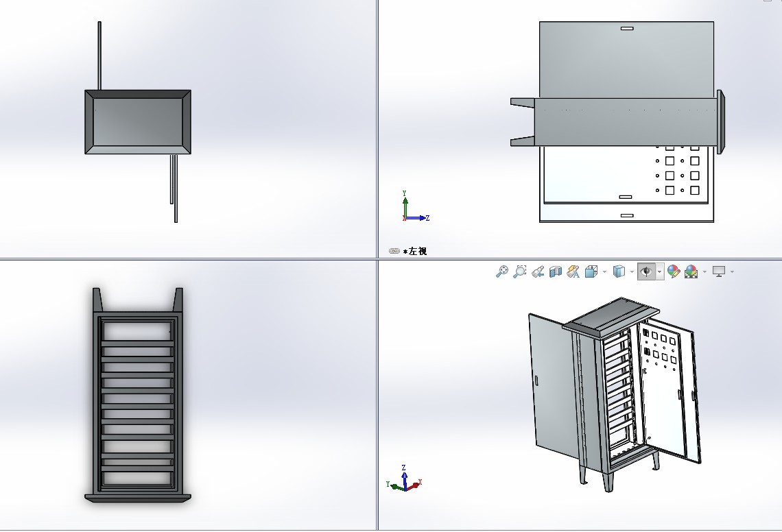Open the Edit Appearance tool

point(674,271)
